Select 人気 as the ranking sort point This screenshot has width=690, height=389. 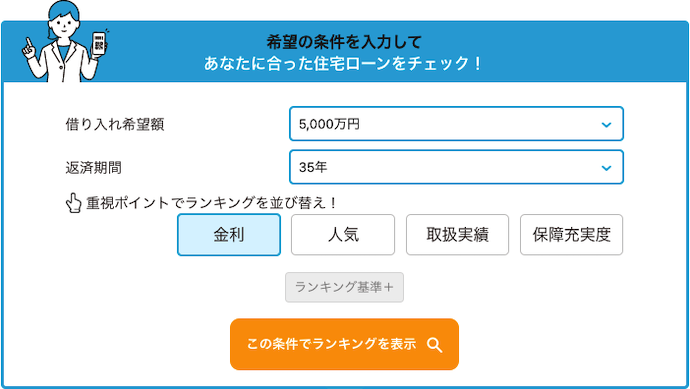343,235
